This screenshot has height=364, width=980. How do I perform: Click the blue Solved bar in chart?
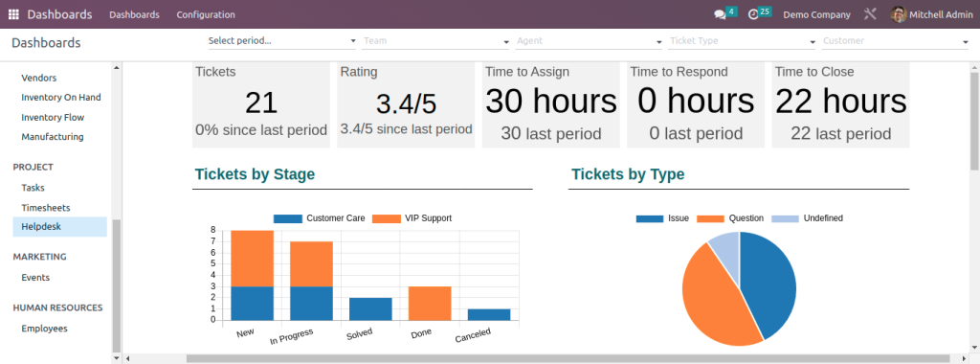[370, 309]
